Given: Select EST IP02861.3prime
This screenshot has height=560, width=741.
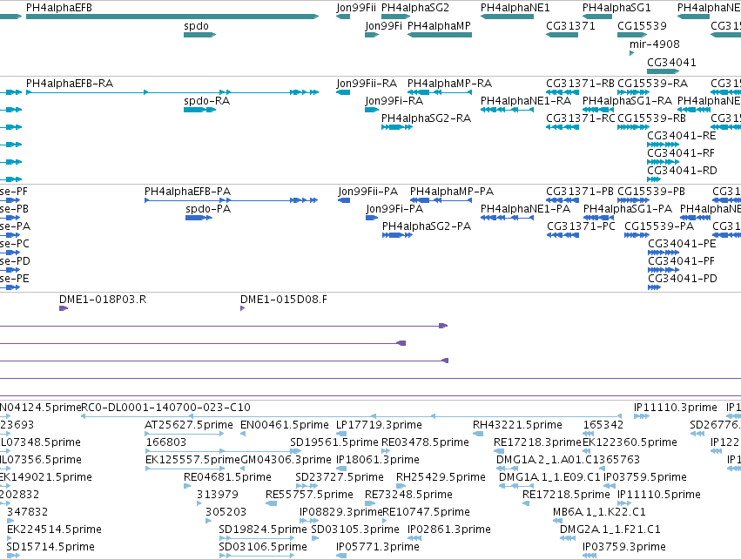Looking at the screenshot, I should tap(414, 538).
